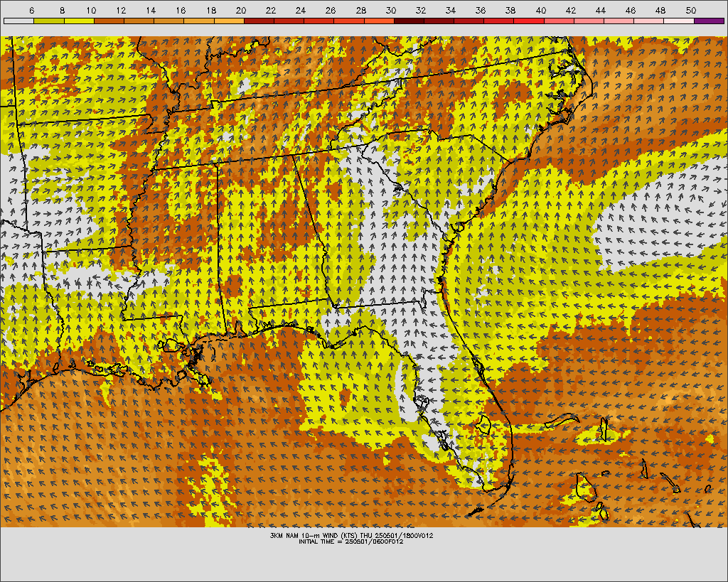The image size is (728, 582).
Task: Choose the legend swatch between 36 and 38
Action: click(499, 21)
